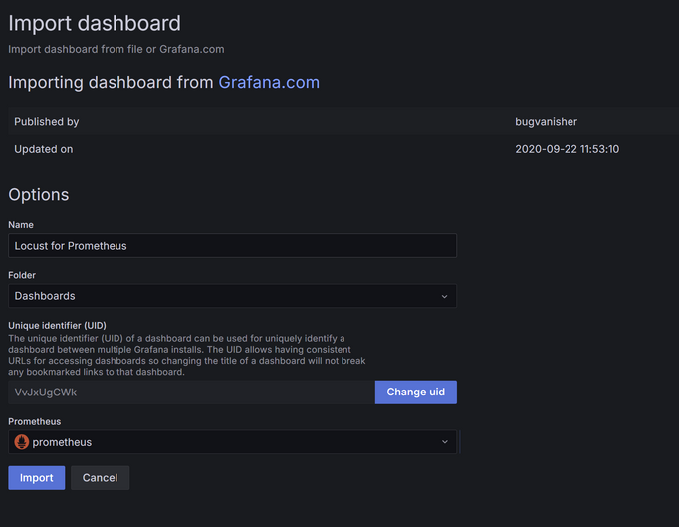Cancel the dashboard import
This screenshot has width=679, height=527.
[99, 478]
